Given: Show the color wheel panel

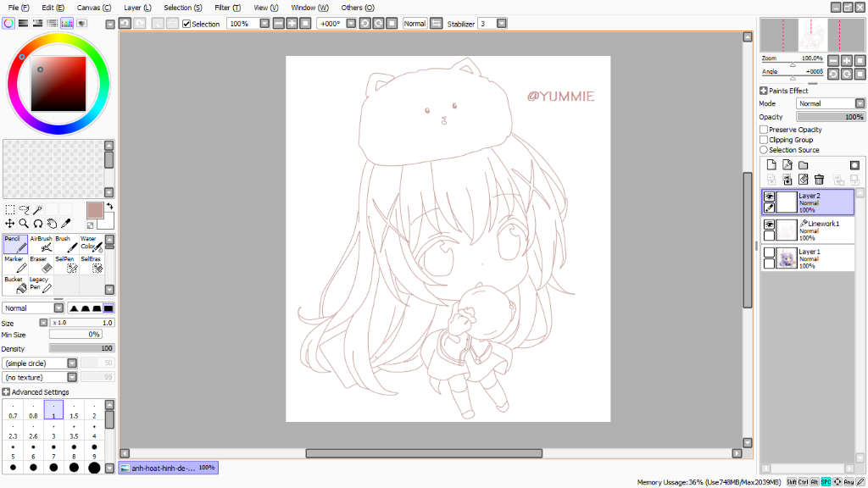Looking at the screenshot, I should click(x=8, y=23).
